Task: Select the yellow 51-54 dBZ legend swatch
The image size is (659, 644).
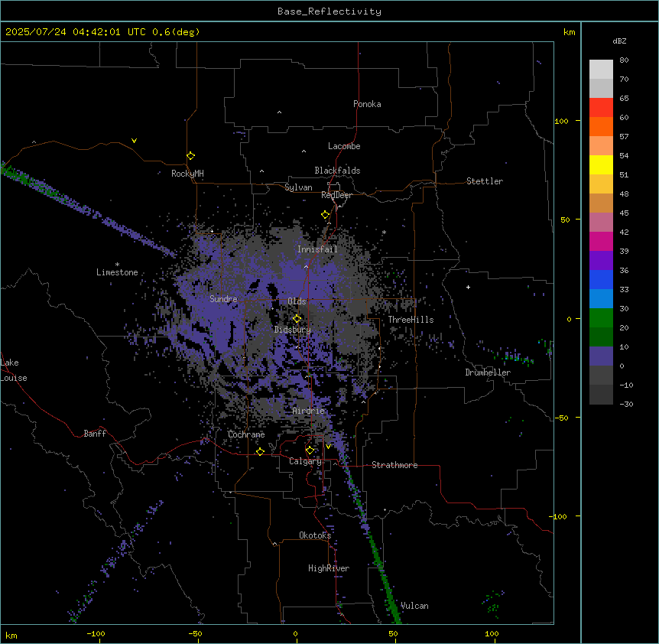Action: tap(601, 164)
